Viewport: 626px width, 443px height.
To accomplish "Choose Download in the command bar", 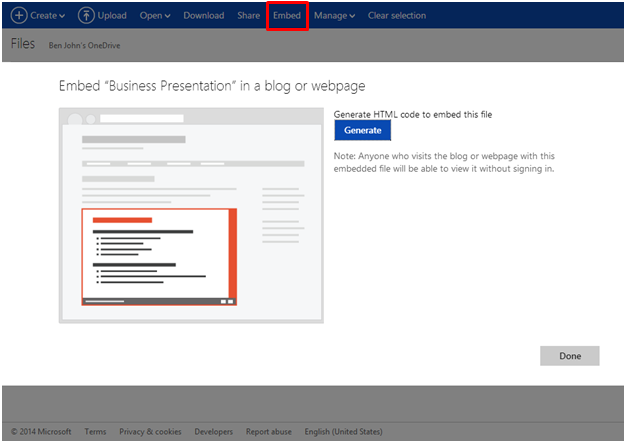I will tap(204, 16).
